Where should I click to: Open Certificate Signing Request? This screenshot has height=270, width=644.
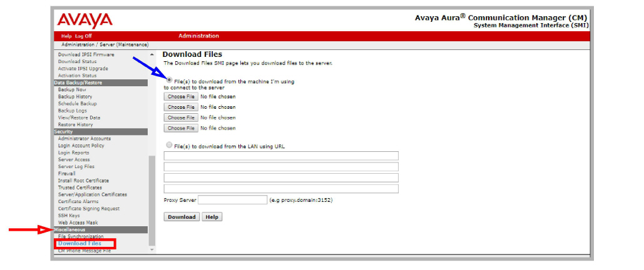coord(89,209)
